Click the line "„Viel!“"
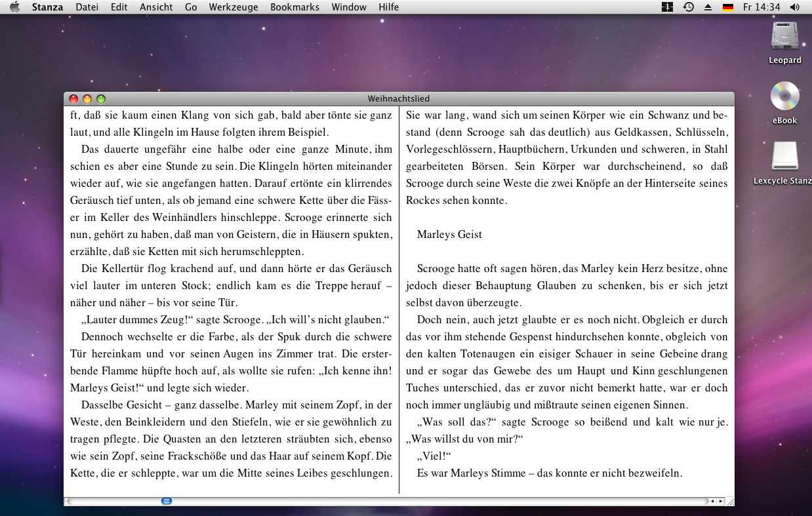812x516 pixels. [x=434, y=456]
